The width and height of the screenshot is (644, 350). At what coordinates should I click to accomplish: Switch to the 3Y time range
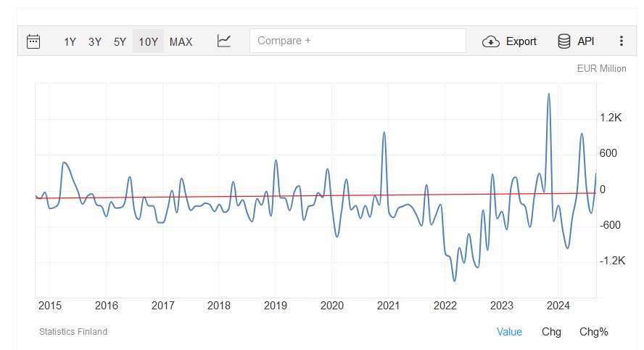[x=95, y=41]
